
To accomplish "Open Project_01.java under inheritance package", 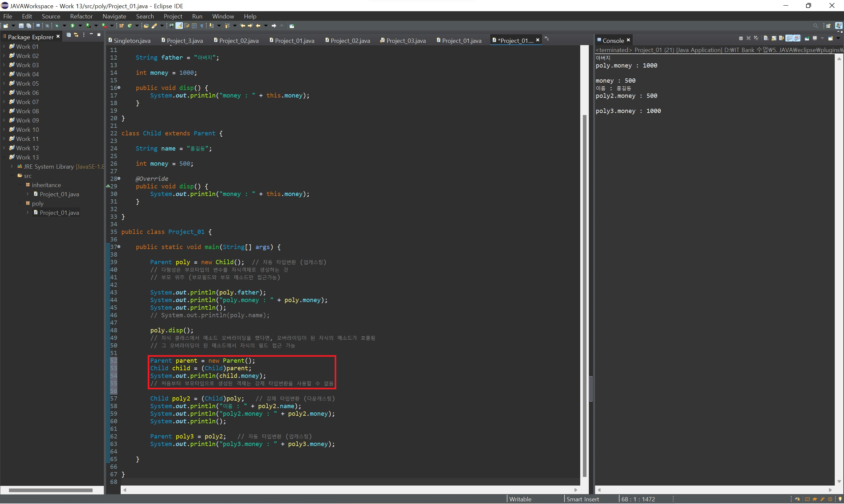I will (59, 194).
